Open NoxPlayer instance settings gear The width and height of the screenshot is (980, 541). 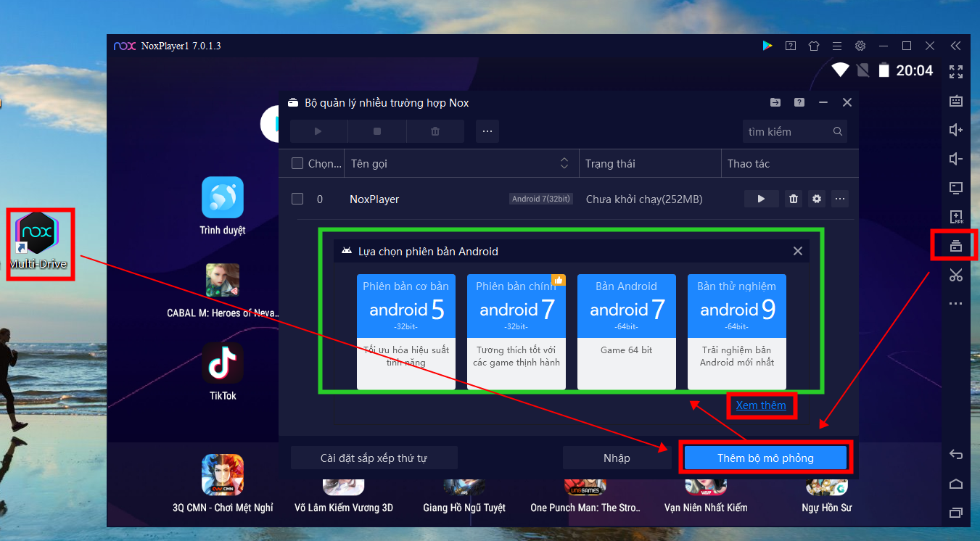click(x=817, y=199)
